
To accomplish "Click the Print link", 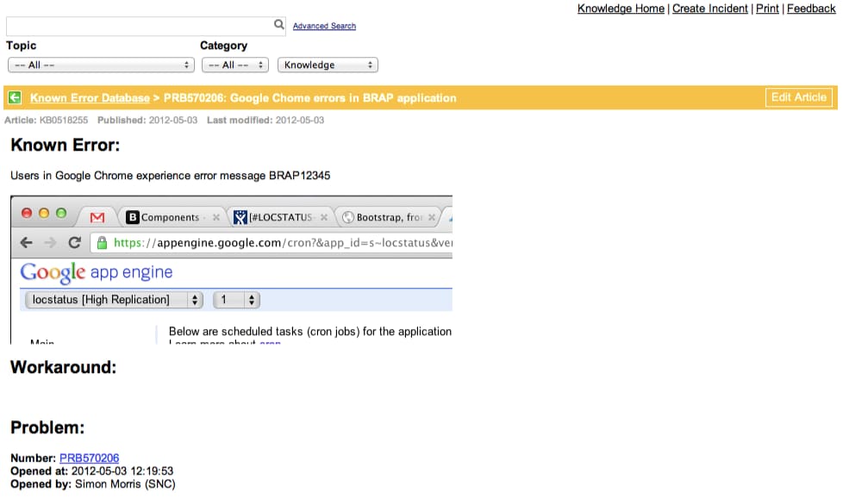I will [x=767, y=9].
